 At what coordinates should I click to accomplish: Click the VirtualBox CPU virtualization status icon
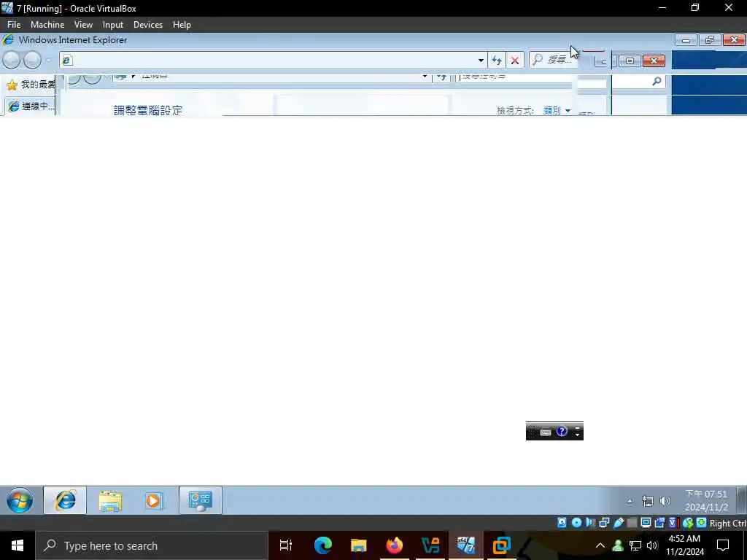point(673,523)
